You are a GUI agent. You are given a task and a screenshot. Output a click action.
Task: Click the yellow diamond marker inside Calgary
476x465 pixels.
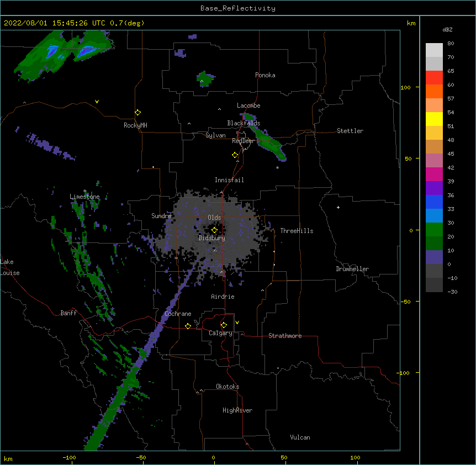pos(224,325)
